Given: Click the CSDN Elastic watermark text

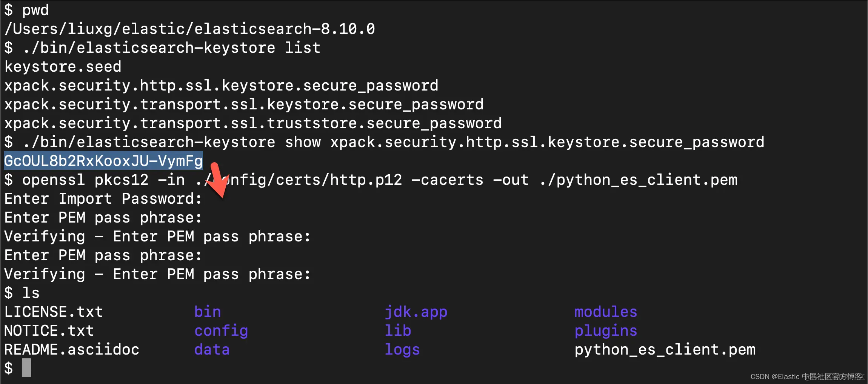Looking at the screenshot, I should (807, 376).
